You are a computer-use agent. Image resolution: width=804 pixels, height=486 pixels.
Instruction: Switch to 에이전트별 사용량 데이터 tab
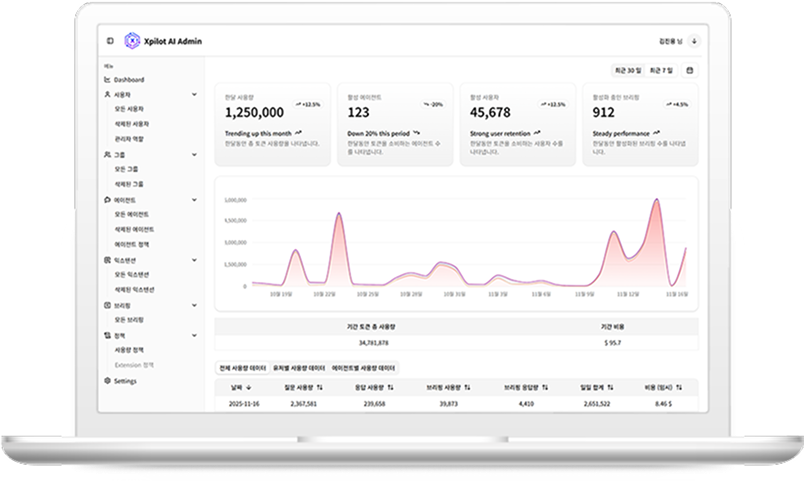coord(364,368)
